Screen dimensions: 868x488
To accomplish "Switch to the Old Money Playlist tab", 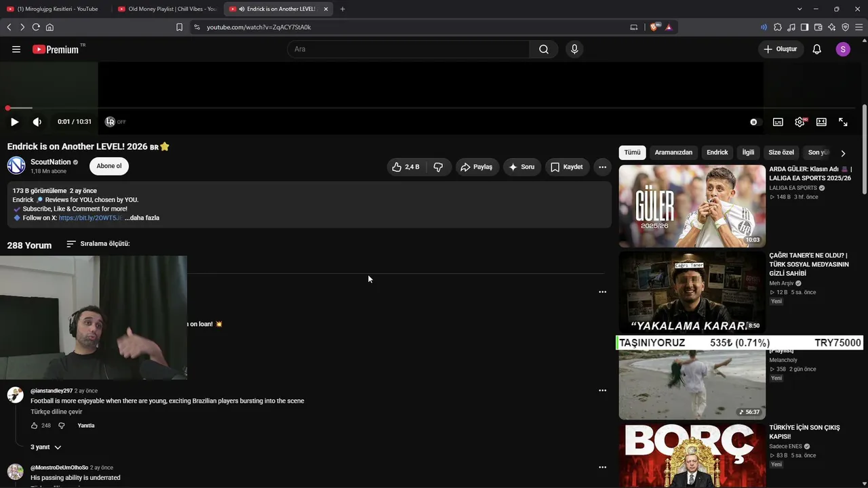I will pyautogui.click(x=166, y=9).
